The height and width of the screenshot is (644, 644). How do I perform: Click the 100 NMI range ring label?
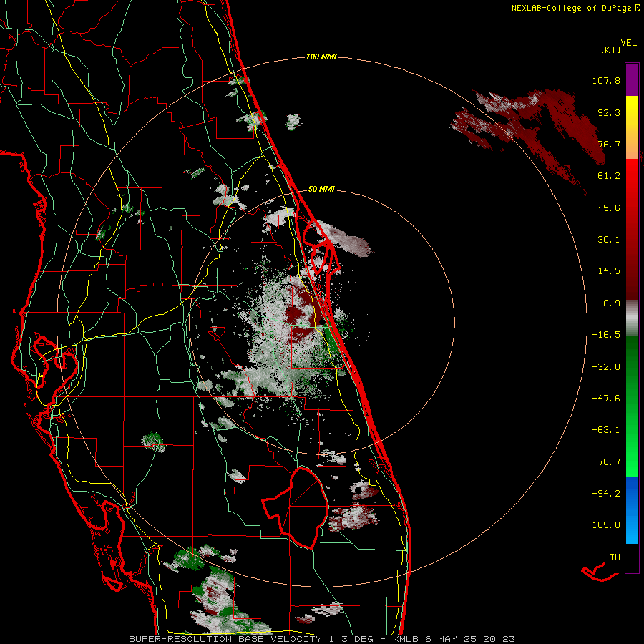321,57
